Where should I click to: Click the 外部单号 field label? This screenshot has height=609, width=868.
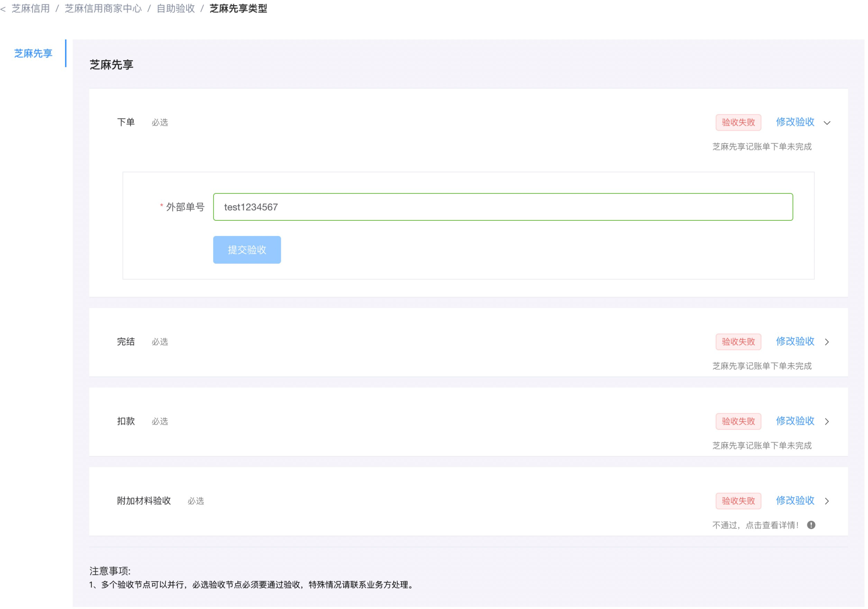[x=185, y=207]
